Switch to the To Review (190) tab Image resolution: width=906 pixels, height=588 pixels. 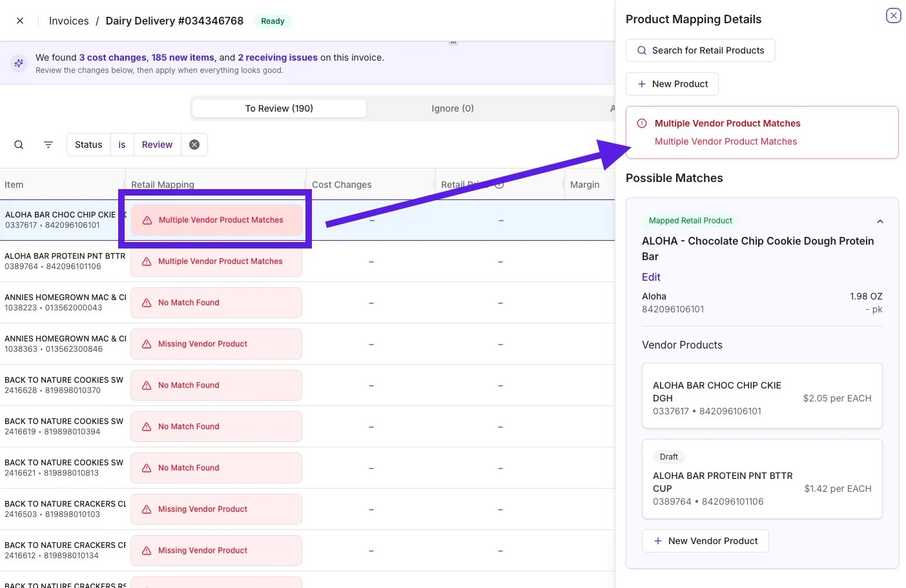279,108
